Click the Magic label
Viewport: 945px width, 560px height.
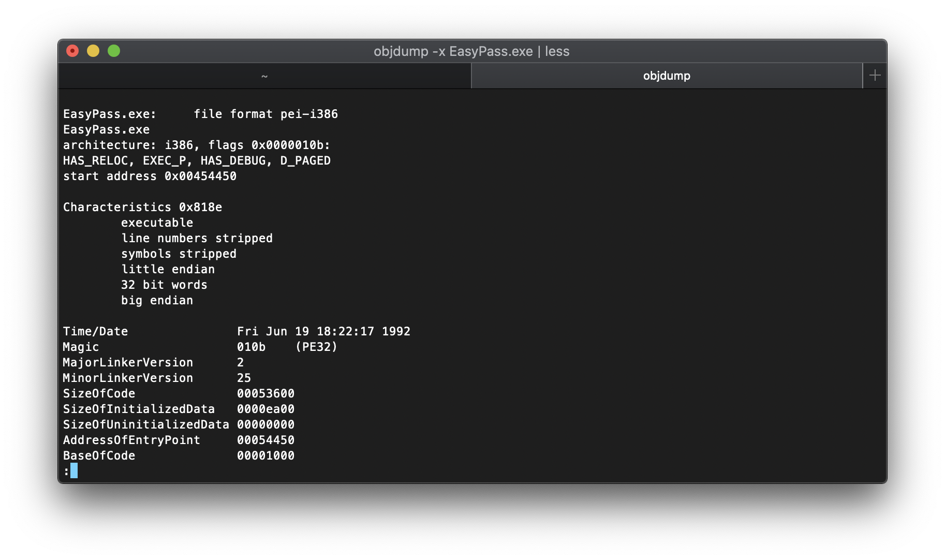(81, 347)
